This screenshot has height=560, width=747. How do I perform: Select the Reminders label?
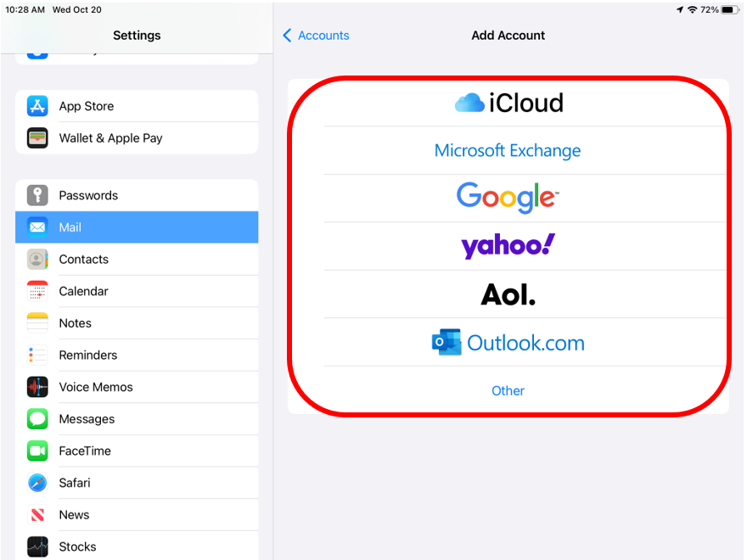coord(88,356)
